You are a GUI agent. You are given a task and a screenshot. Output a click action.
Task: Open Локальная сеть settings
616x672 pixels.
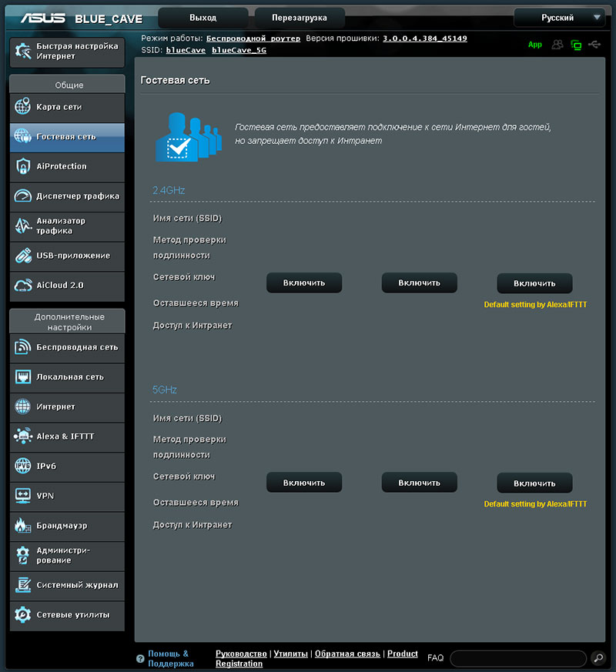click(67, 377)
